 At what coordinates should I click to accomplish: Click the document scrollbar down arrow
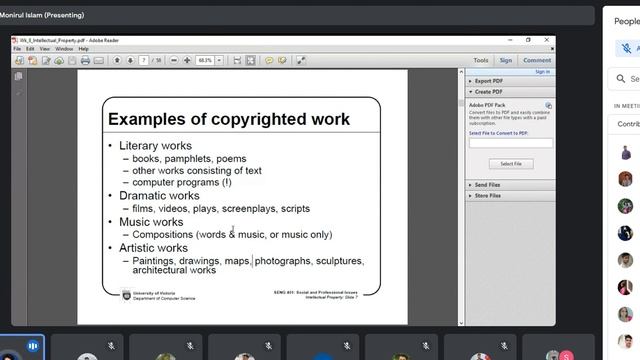[461, 322]
